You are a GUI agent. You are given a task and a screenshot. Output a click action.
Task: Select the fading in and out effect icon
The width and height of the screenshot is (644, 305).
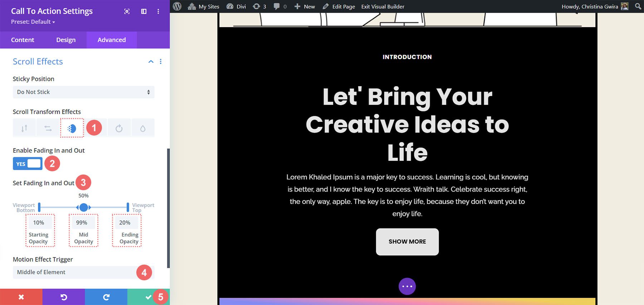click(x=72, y=128)
